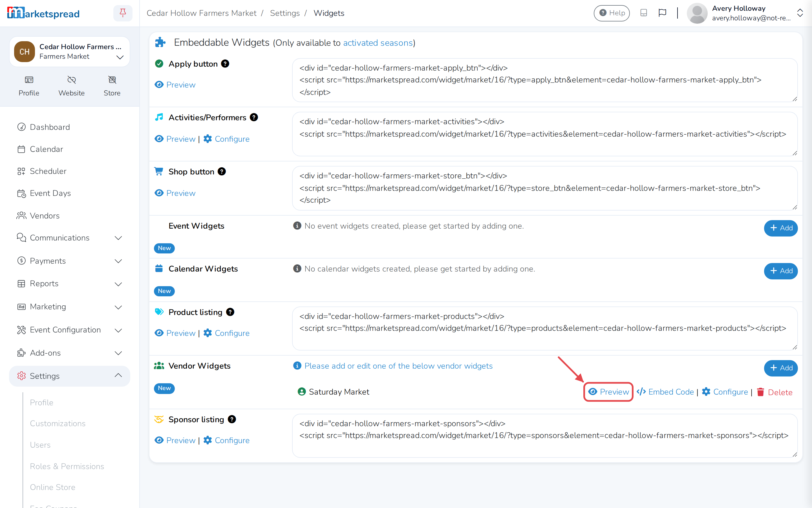The image size is (812, 508).
Task: Open the book/documentation icon in header
Action: tap(643, 13)
